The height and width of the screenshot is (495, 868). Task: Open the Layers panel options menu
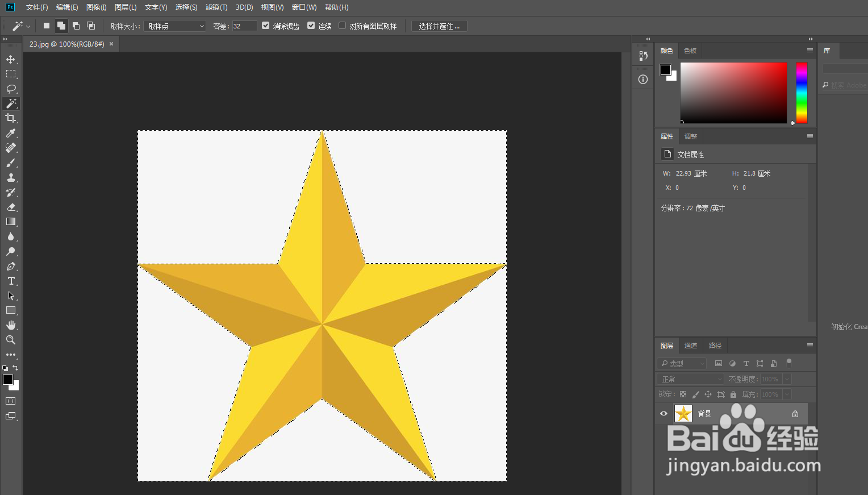tap(810, 346)
